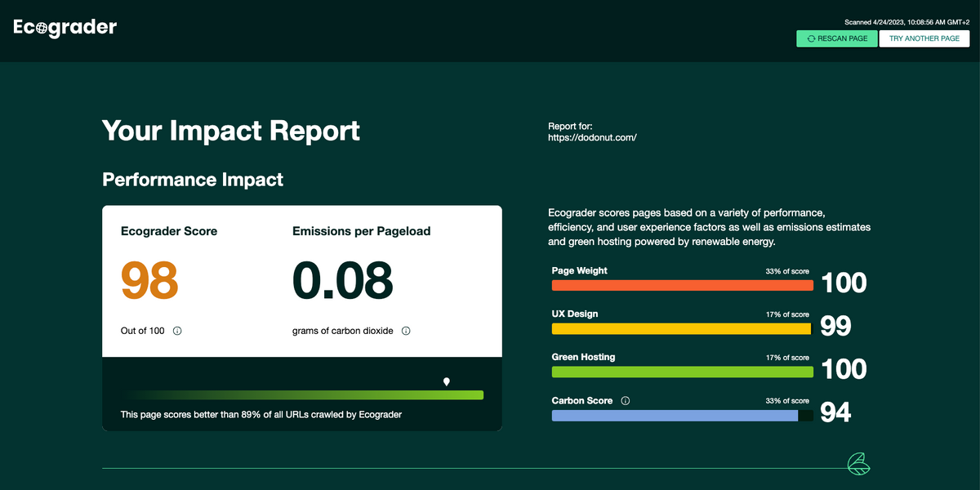Click the 'scores better than 89%' text

click(x=261, y=415)
